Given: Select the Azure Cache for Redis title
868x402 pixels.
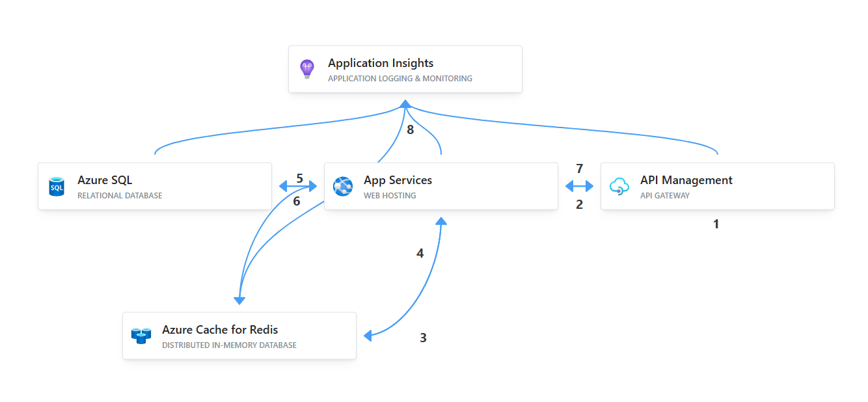Looking at the screenshot, I should tap(220, 330).
